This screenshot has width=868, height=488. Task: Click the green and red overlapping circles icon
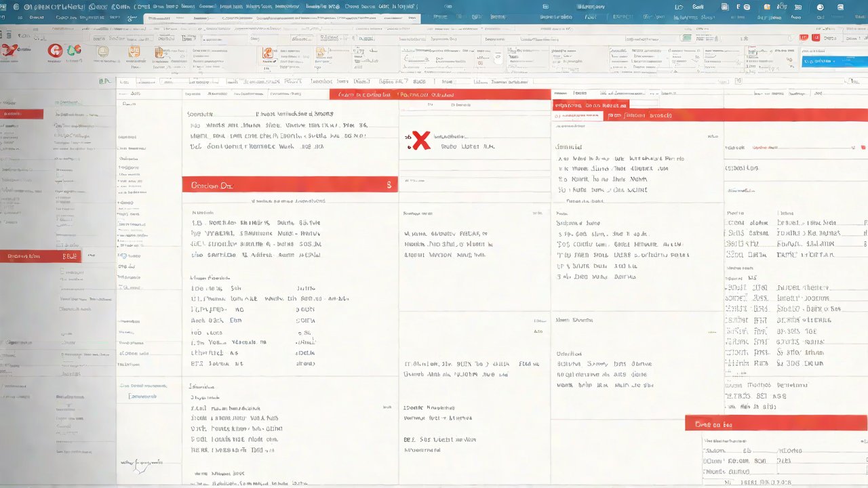tap(74, 49)
